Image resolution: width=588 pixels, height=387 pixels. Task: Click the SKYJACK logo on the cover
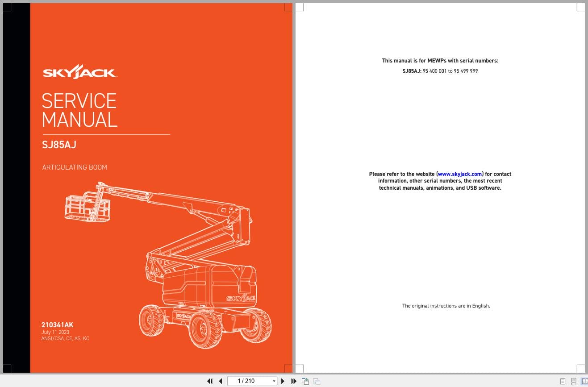coord(79,71)
